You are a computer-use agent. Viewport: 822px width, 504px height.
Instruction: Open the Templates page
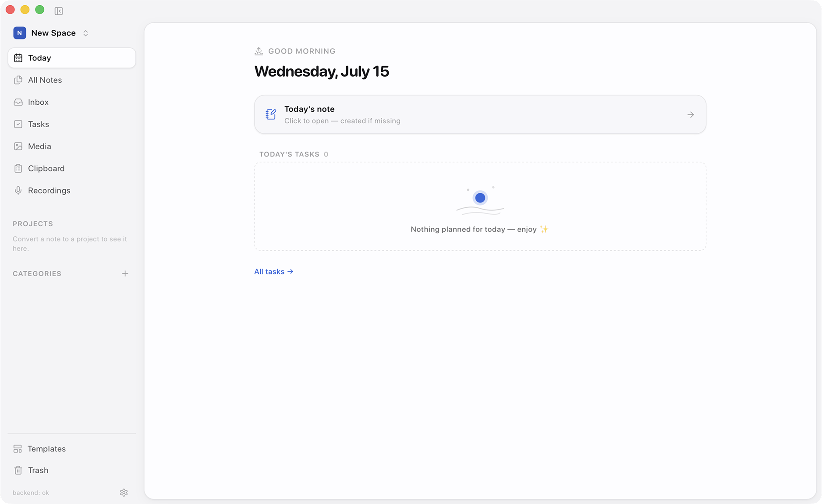pos(72,449)
